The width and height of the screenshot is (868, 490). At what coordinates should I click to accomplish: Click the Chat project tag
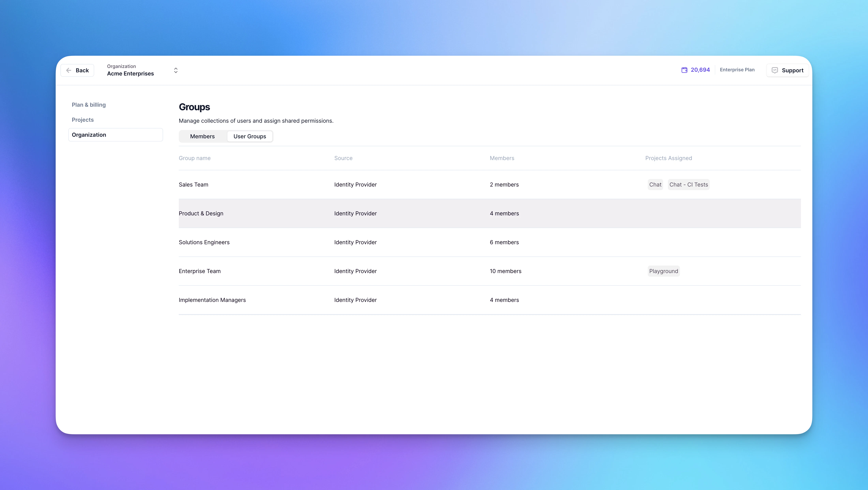(x=655, y=185)
